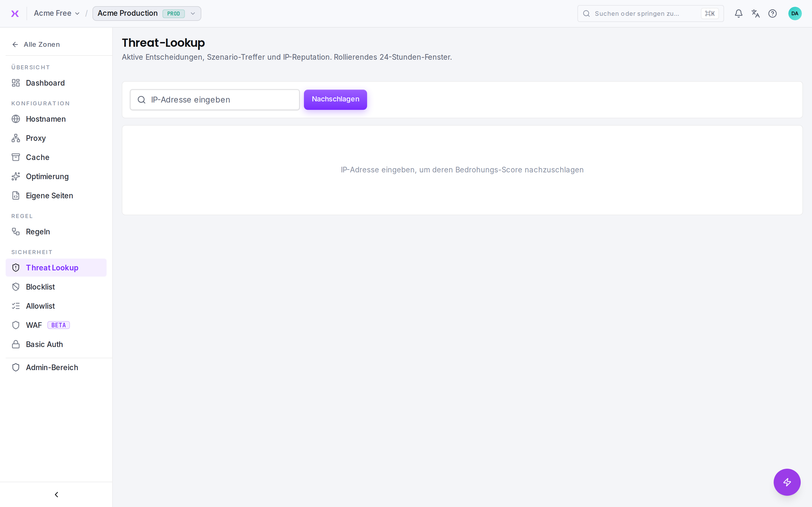The width and height of the screenshot is (812, 507).
Task: Click the X logo in the header
Action: point(15,14)
